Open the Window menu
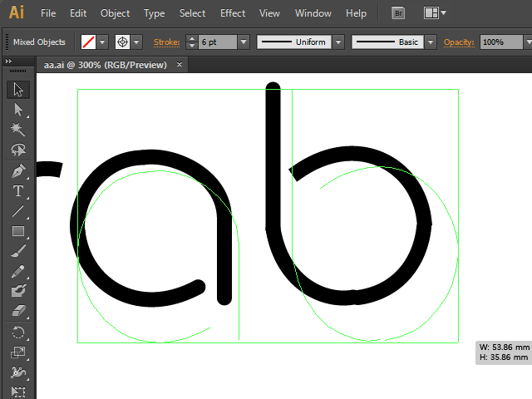This screenshot has width=532, height=399. [x=313, y=13]
